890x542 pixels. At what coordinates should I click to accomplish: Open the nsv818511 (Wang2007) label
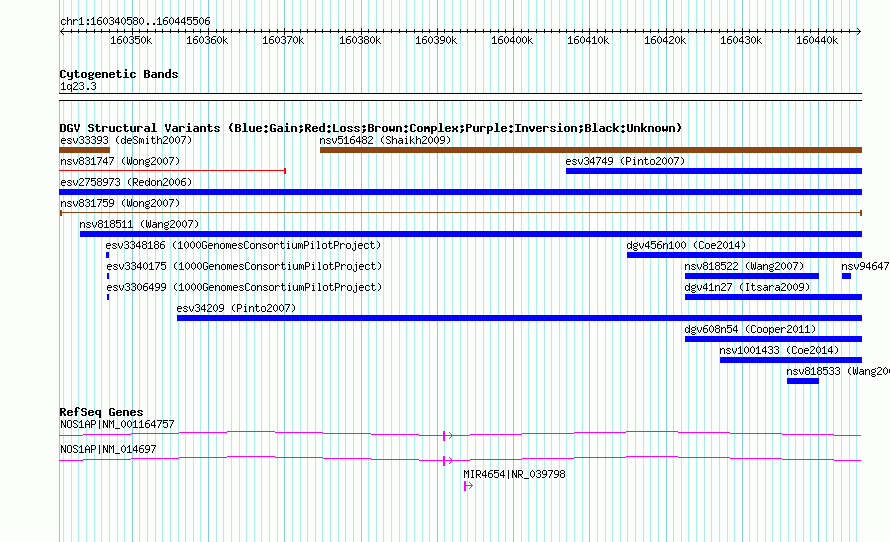139,224
